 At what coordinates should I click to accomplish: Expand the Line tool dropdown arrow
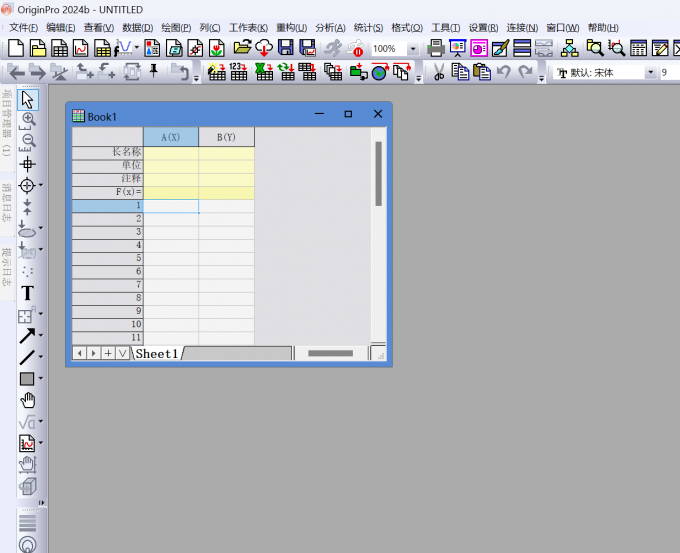(x=41, y=357)
